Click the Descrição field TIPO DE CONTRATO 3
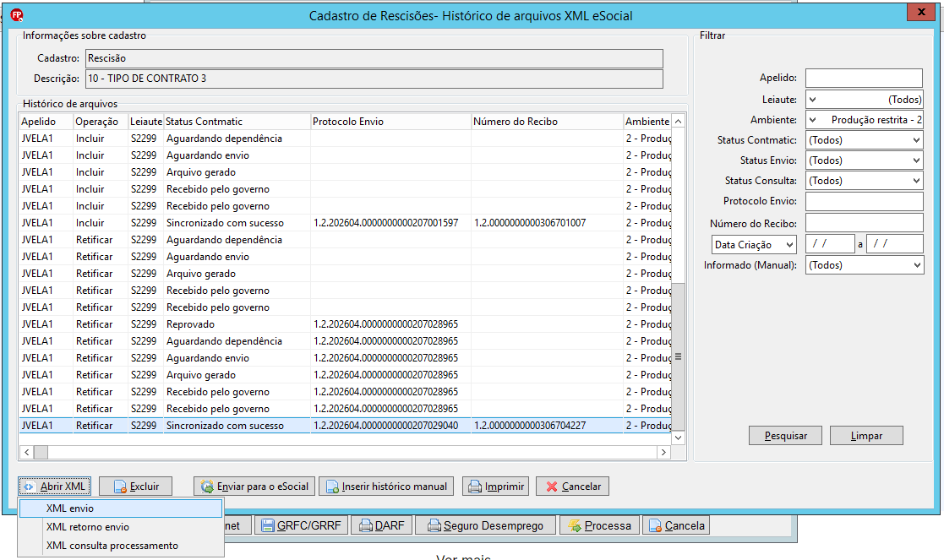Viewport: 944px width, 560px height. (374, 79)
